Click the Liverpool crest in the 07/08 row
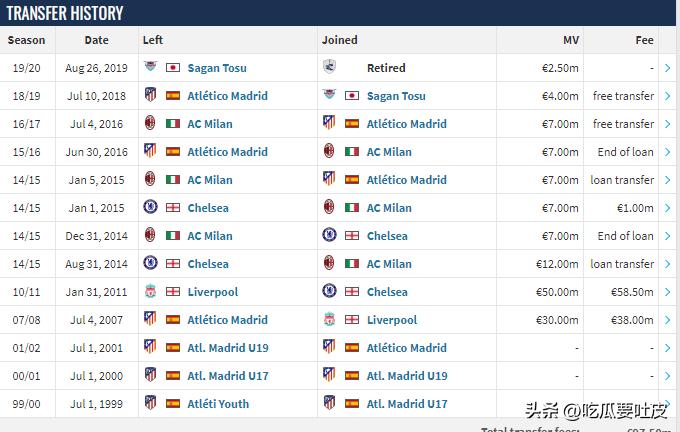 point(329,320)
